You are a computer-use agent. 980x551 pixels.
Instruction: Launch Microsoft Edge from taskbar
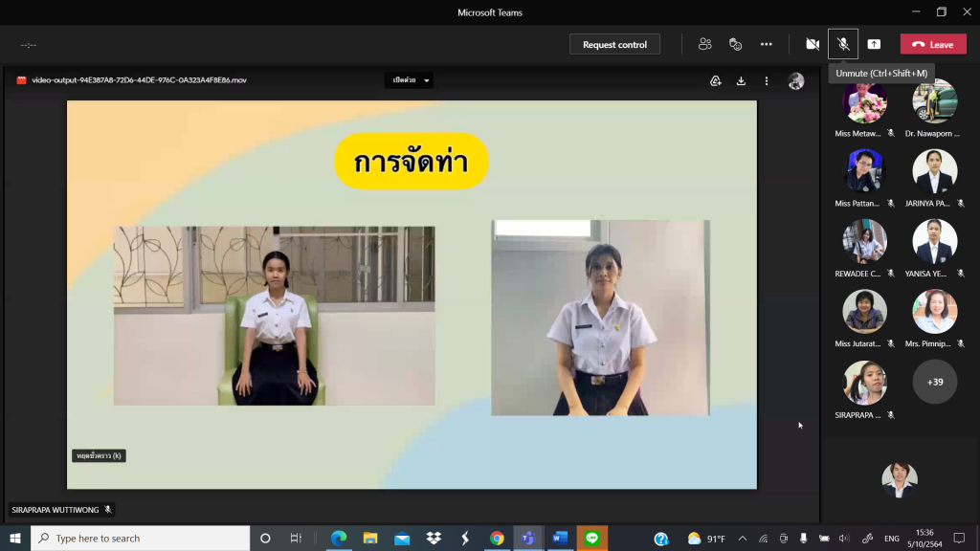(x=339, y=538)
